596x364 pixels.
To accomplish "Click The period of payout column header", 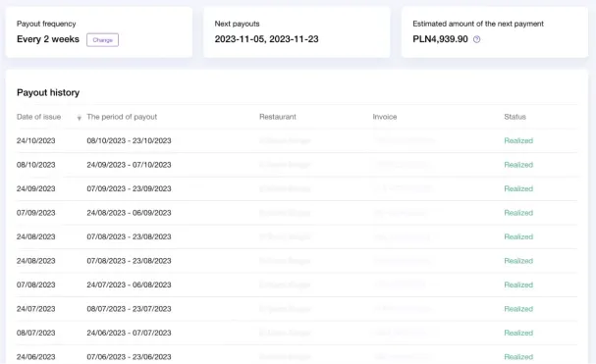I will [122, 117].
